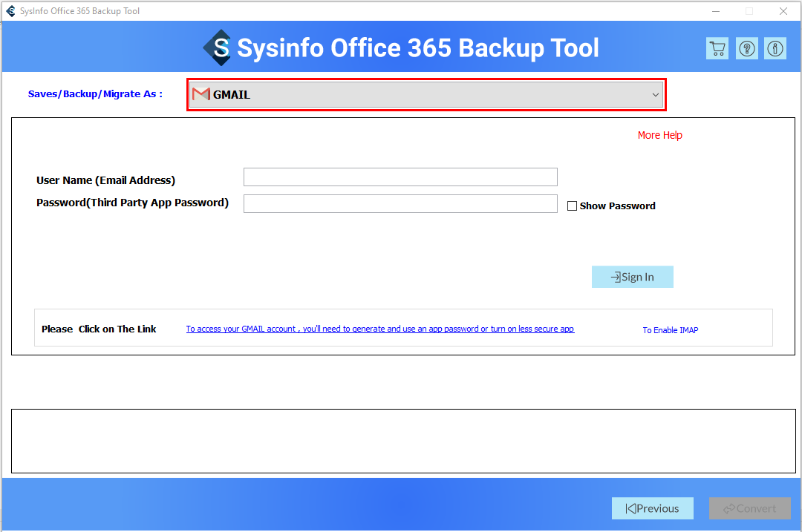Enable the Show Password checkbox
Screen dimensions: 802x532
click(x=572, y=206)
